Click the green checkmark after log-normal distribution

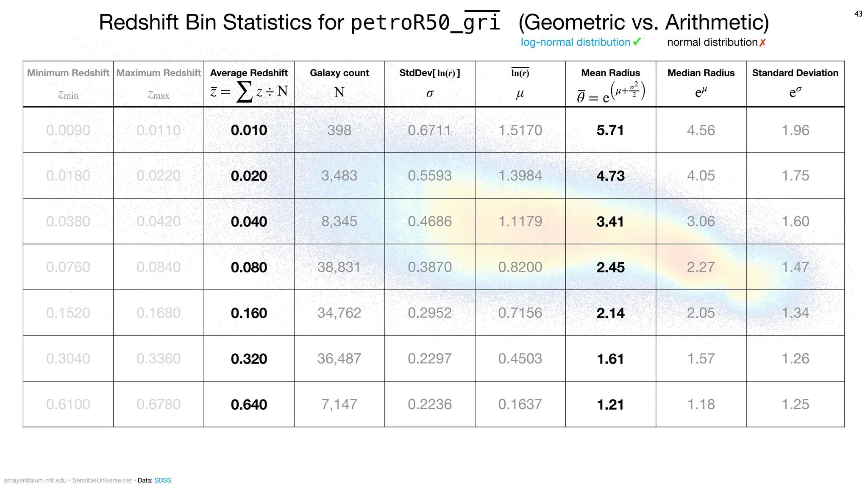coord(637,42)
